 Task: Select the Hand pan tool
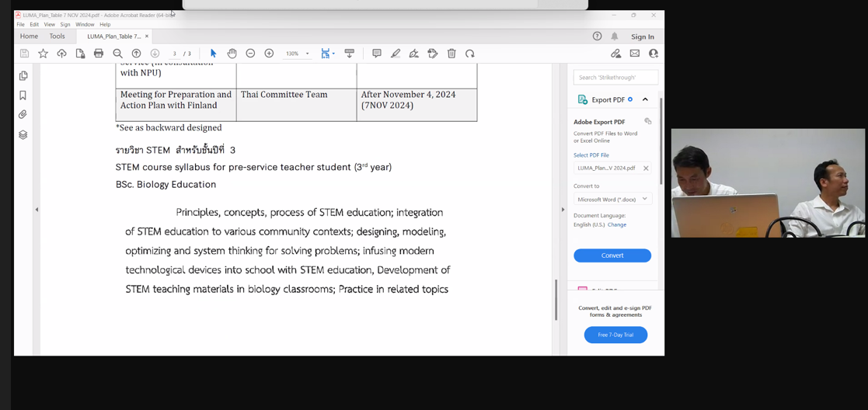pos(232,54)
